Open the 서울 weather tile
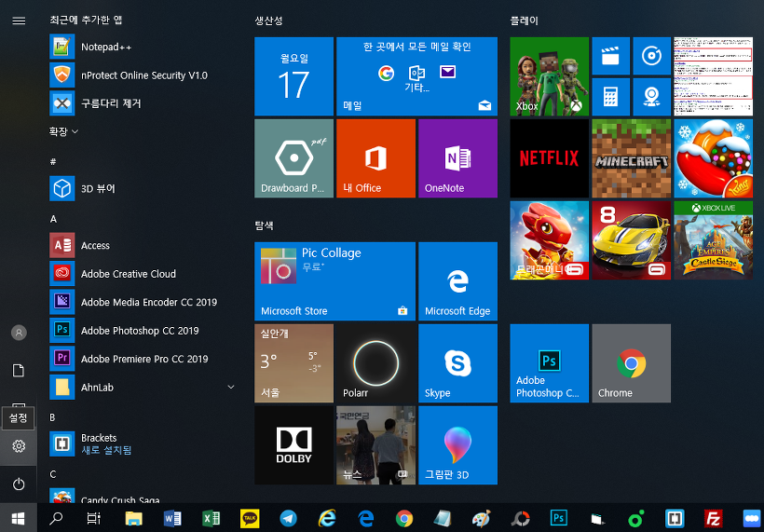 (293, 363)
